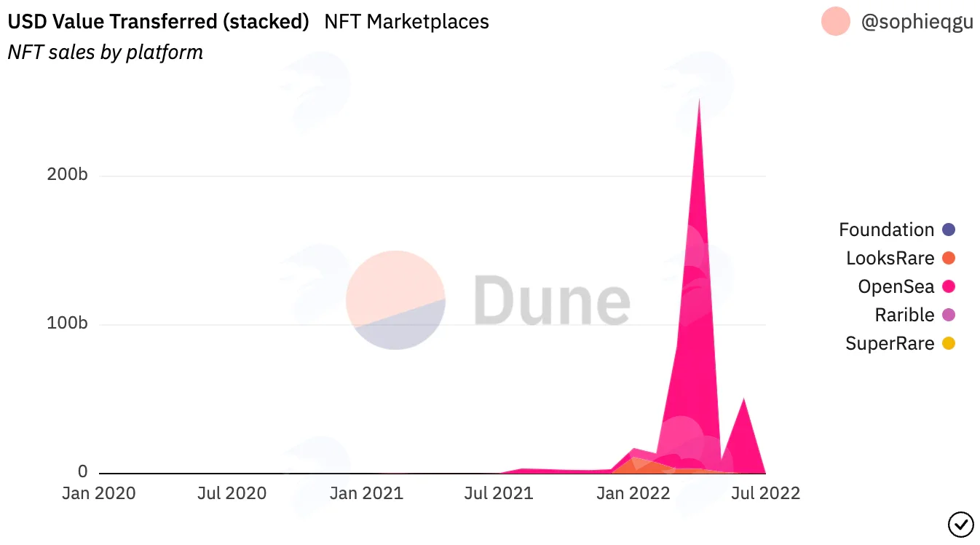Click the Foundation legend label
The width and height of the screenshot is (980, 545).
pyautogui.click(x=886, y=230)
